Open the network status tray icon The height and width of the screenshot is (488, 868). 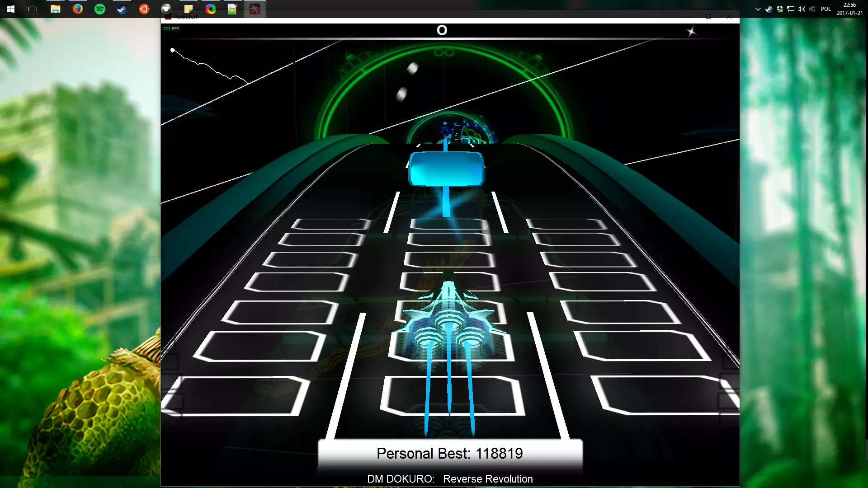(x=791, y=9)
